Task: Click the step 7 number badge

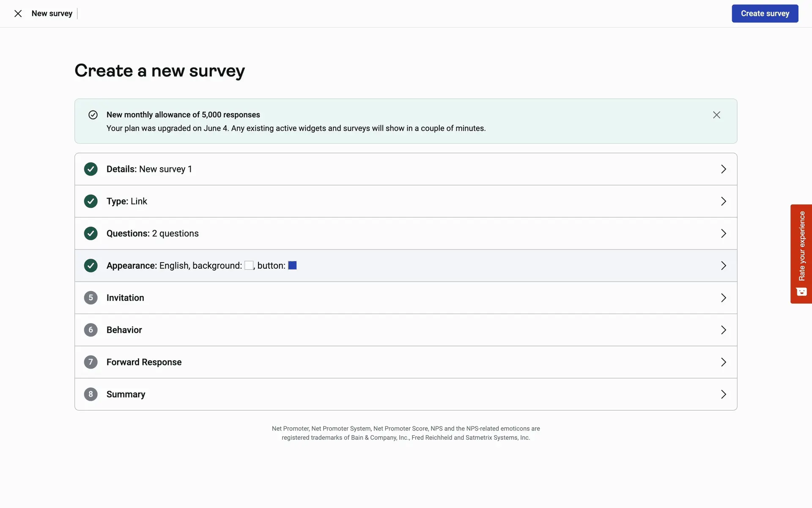Action: (x=91, y=362)
